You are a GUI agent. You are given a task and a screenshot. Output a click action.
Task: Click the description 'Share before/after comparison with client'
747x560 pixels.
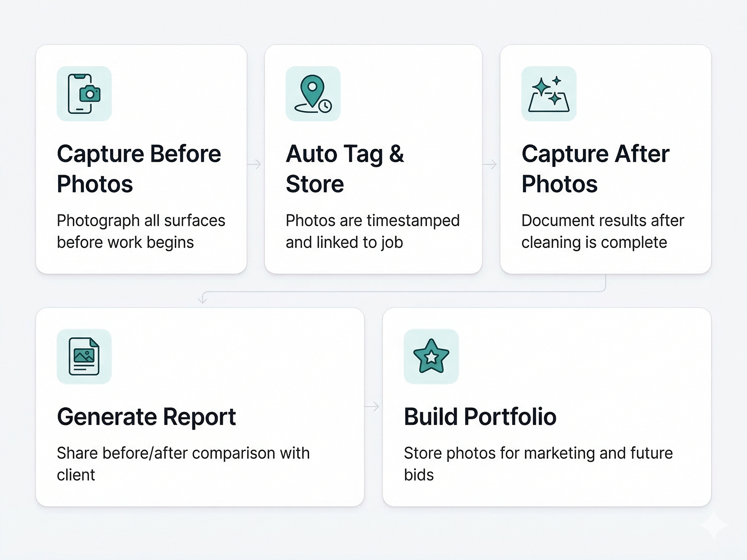click(x=183, y=463)
